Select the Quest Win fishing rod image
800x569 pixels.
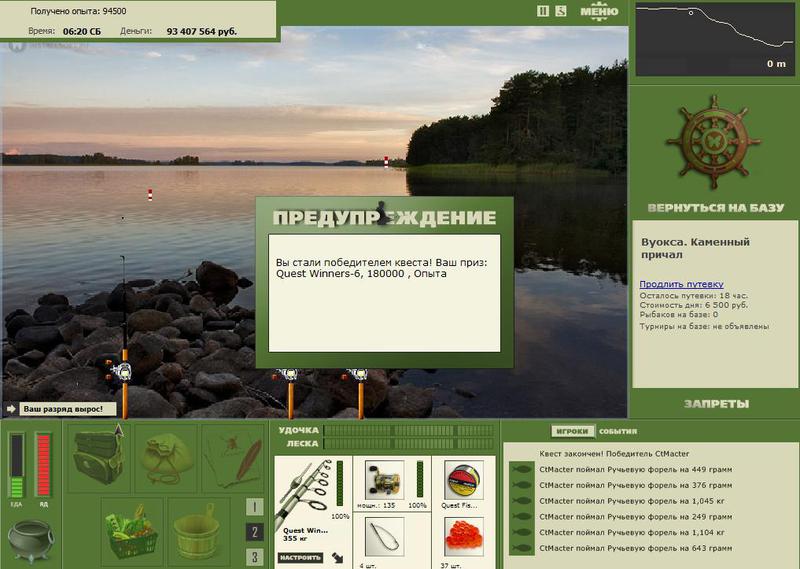pos(305,491)
